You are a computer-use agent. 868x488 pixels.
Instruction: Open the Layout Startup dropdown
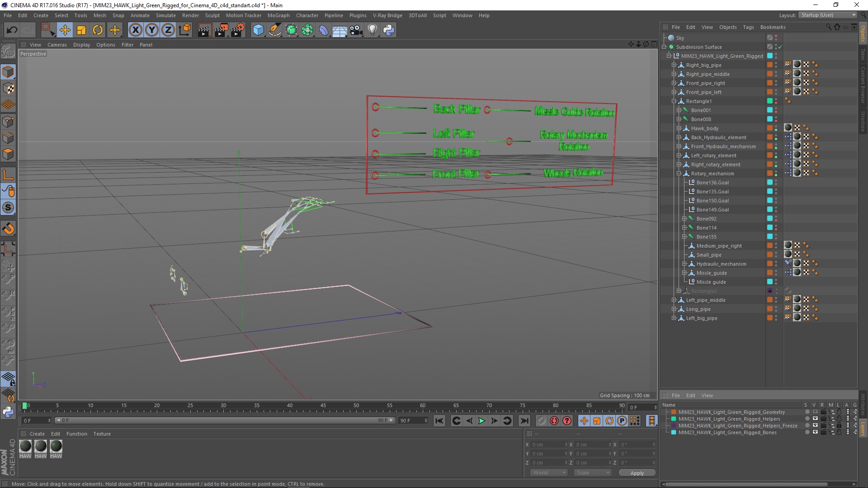pos(827,15)
